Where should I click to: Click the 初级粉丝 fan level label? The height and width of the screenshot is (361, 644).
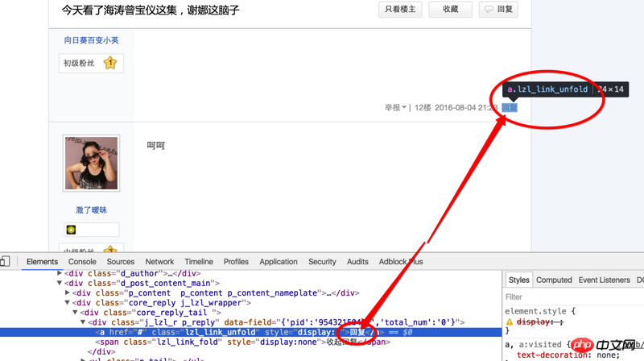point(78,63)
